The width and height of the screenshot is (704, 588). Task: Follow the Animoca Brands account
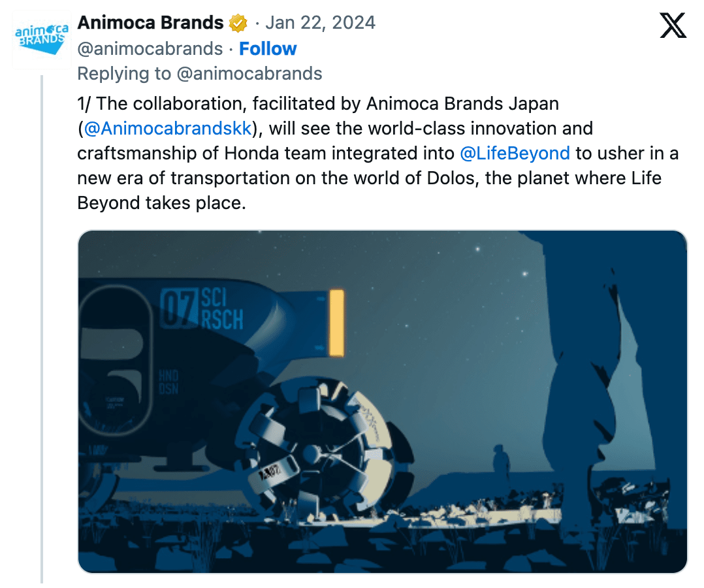[x=268, y=49]
